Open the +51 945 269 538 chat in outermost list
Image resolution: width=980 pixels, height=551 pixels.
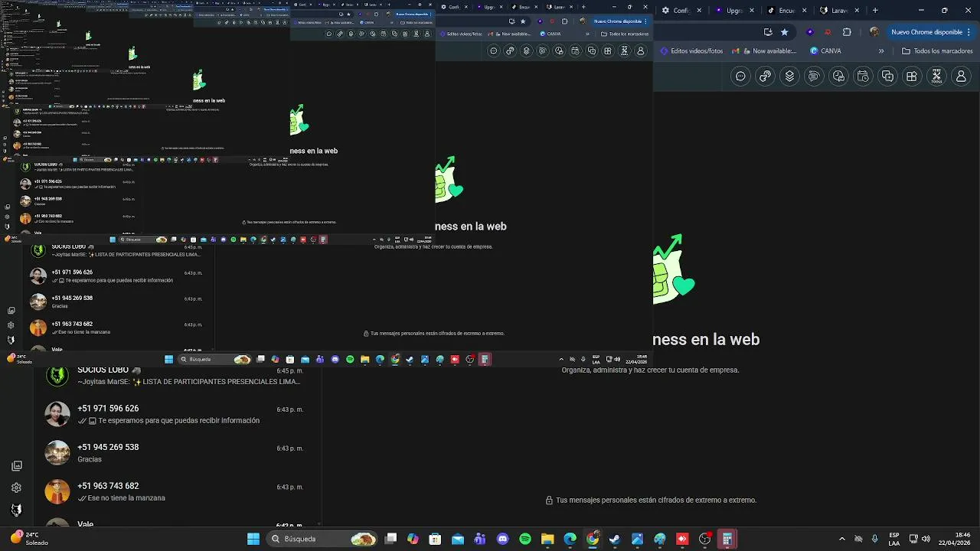(x=177, y=453)
